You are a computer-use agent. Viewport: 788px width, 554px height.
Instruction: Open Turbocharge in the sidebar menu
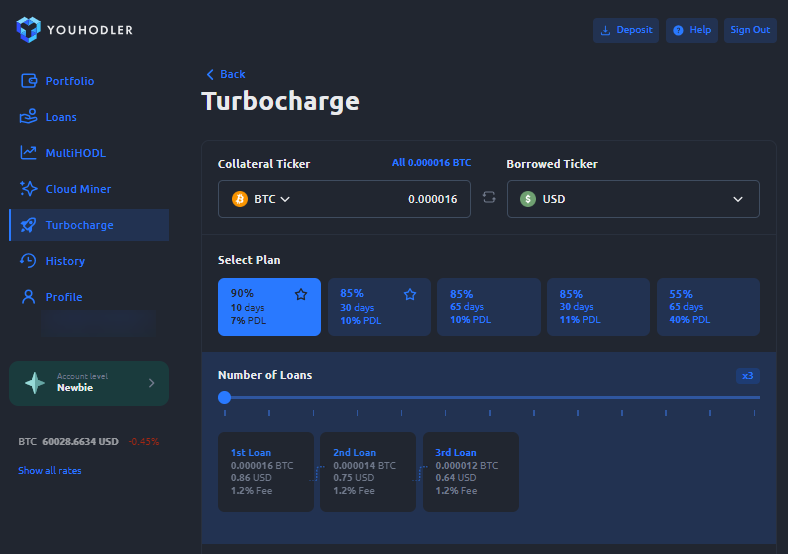click(79, 225)
